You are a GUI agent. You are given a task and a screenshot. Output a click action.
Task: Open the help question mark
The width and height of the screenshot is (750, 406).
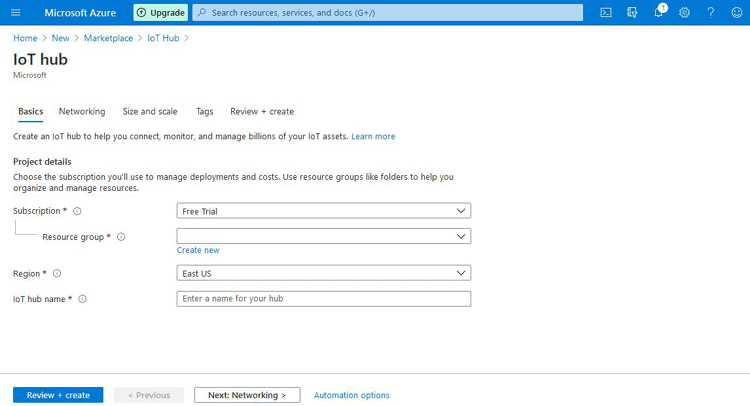(x=711, y=12)
